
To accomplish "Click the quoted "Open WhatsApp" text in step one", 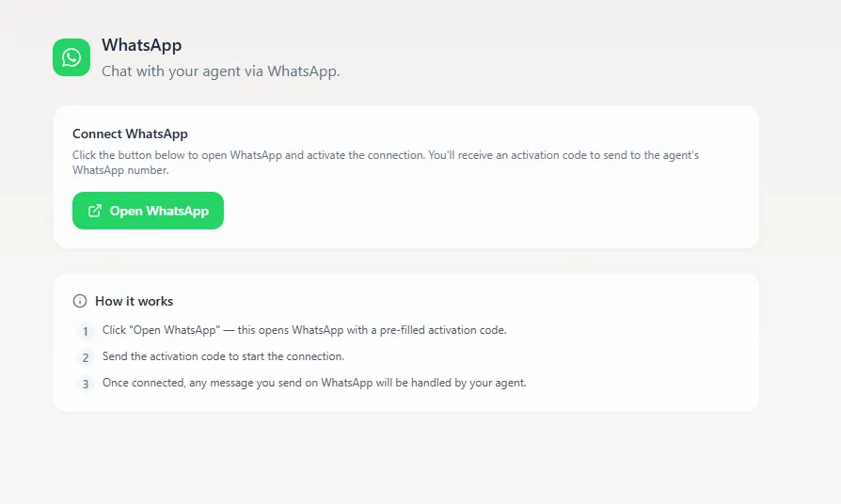I will coord(165,330).
